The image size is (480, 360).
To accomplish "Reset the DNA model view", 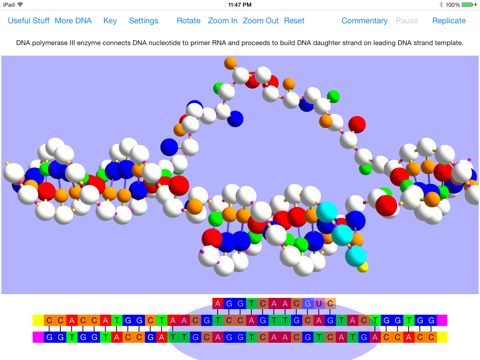I will tap(294, 21).
